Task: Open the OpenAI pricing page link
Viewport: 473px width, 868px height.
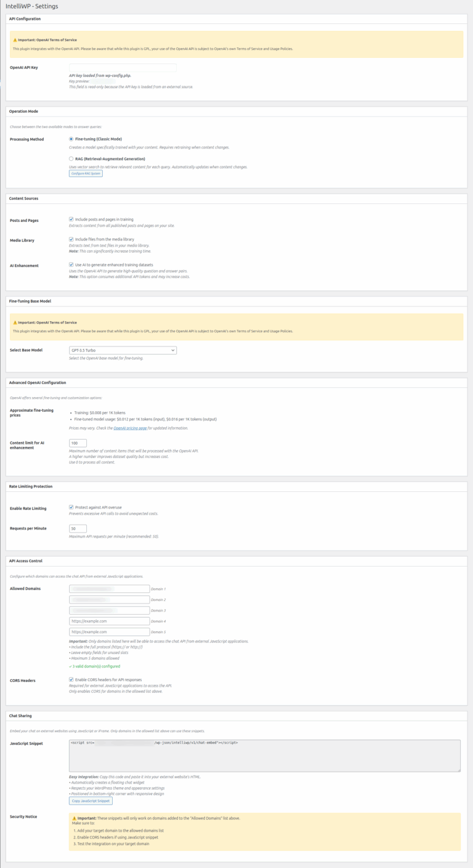Action: [130, 428]
